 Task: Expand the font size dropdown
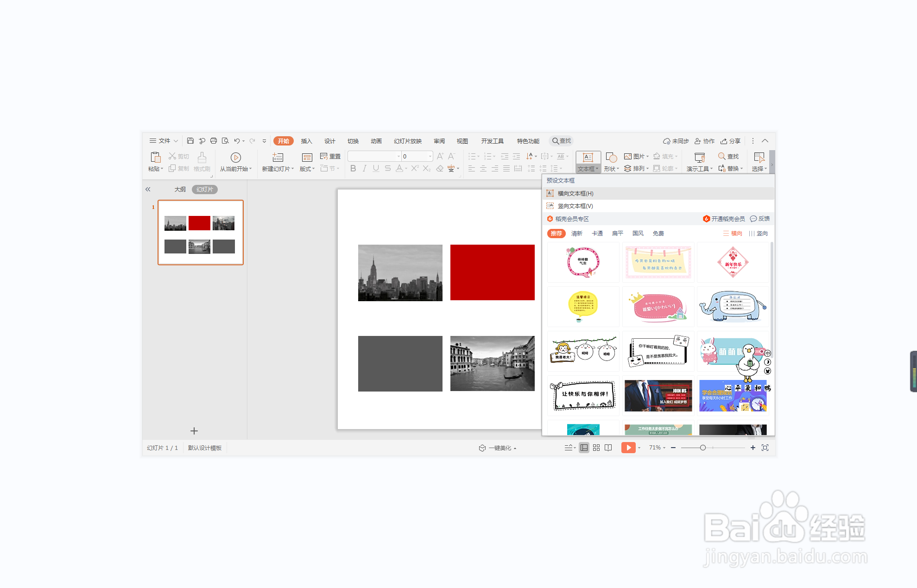point(430,157)
